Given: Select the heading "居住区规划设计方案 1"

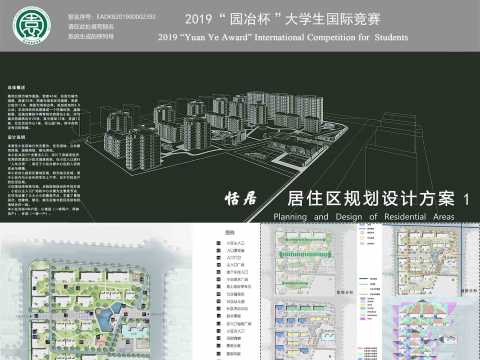Looking at the screenshot, I should [379, 198].
